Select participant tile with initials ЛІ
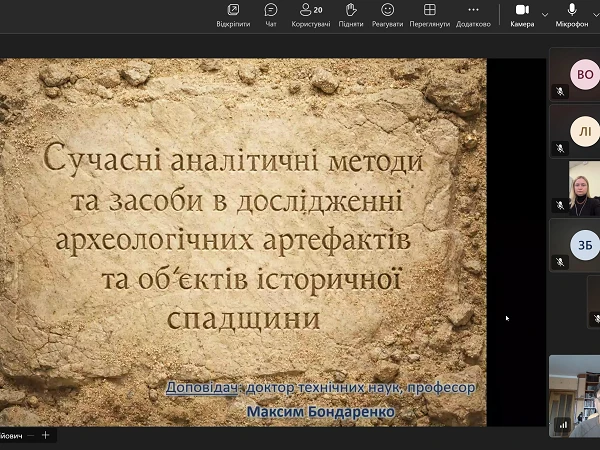The height and width of the screenshot is (450, 600). pos(583,131)
